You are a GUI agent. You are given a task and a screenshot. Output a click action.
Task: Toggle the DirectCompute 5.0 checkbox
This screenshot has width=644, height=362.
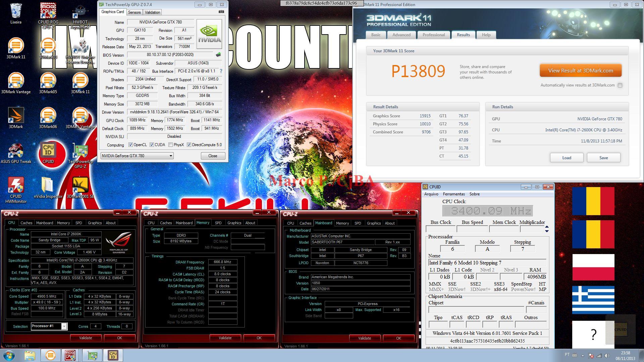[189, 145]
